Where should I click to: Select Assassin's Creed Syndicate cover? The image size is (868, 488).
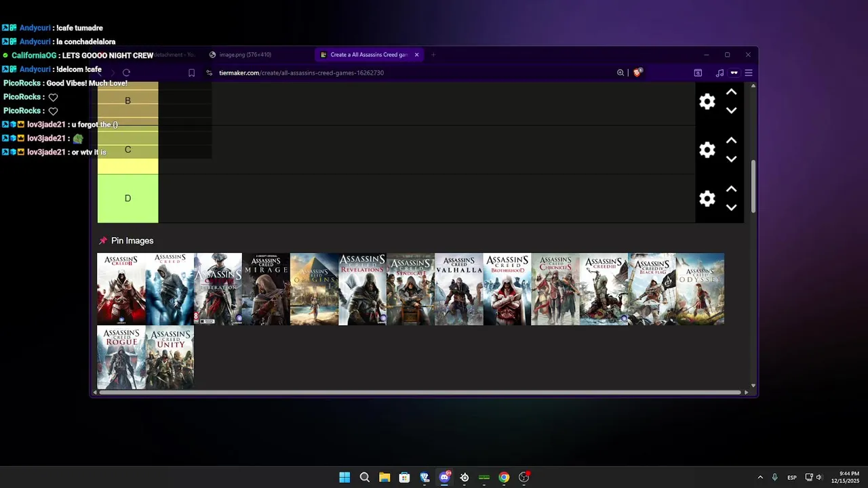pyautogui.click(x=410, y=289)
